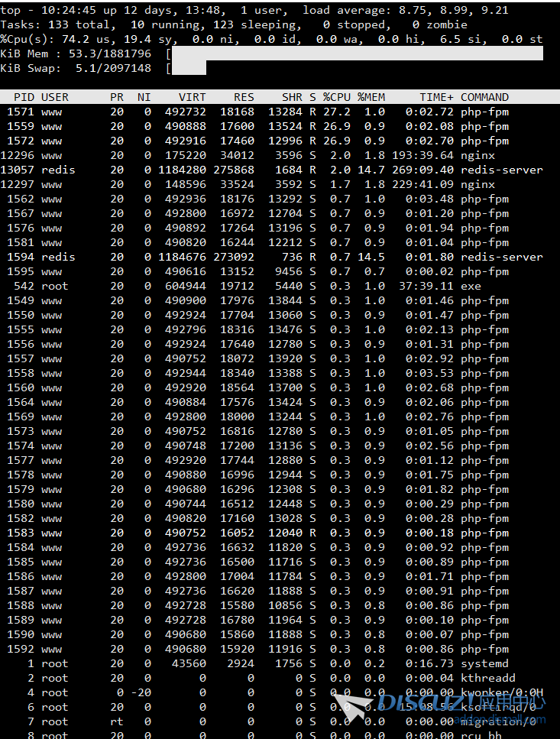The width and height of the screenshot is (560, 739).
Task: Click the USER column header
Action: (x=55, y=97)
